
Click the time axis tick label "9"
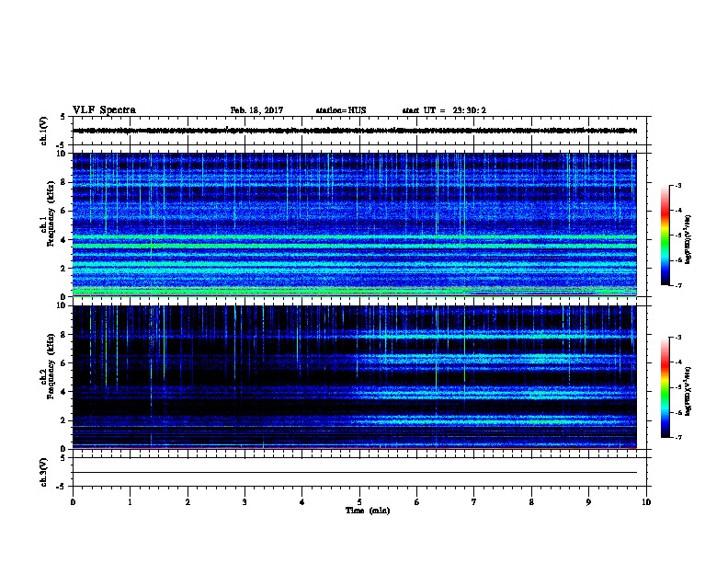(588, 502)
